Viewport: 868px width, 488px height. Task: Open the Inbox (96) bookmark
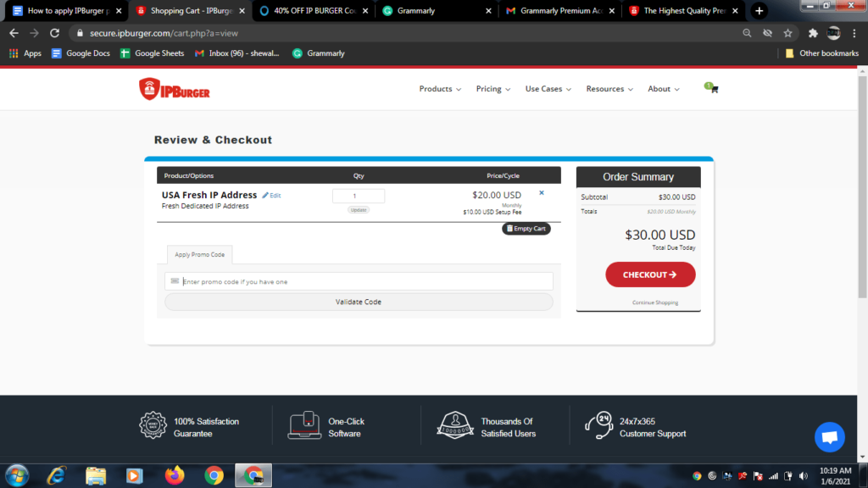[x=237, y=53]
